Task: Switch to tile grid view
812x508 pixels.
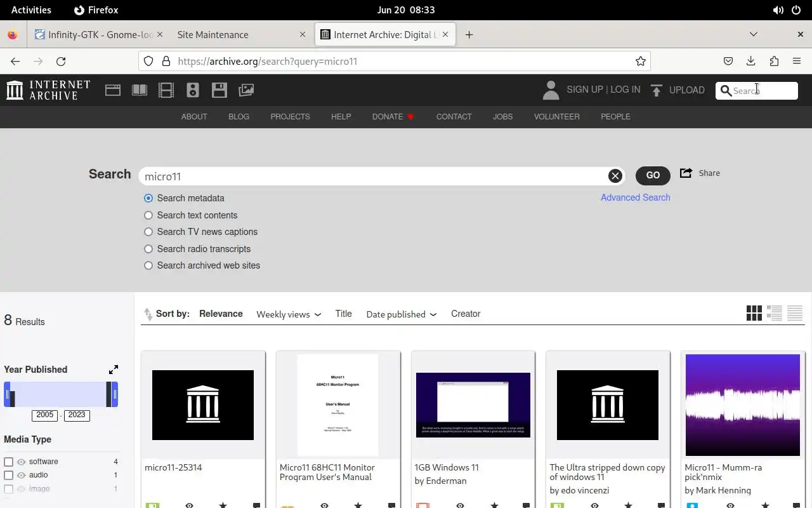Action: [754, 313]
